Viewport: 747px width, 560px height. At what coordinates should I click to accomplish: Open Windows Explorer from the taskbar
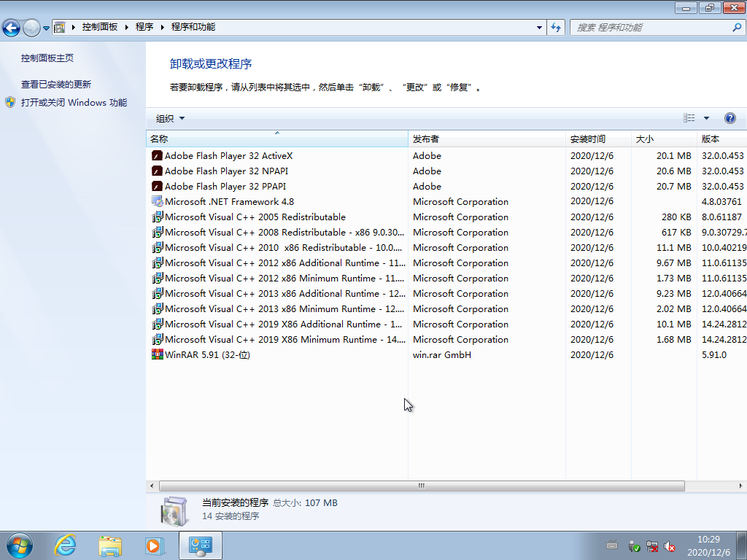110,545
